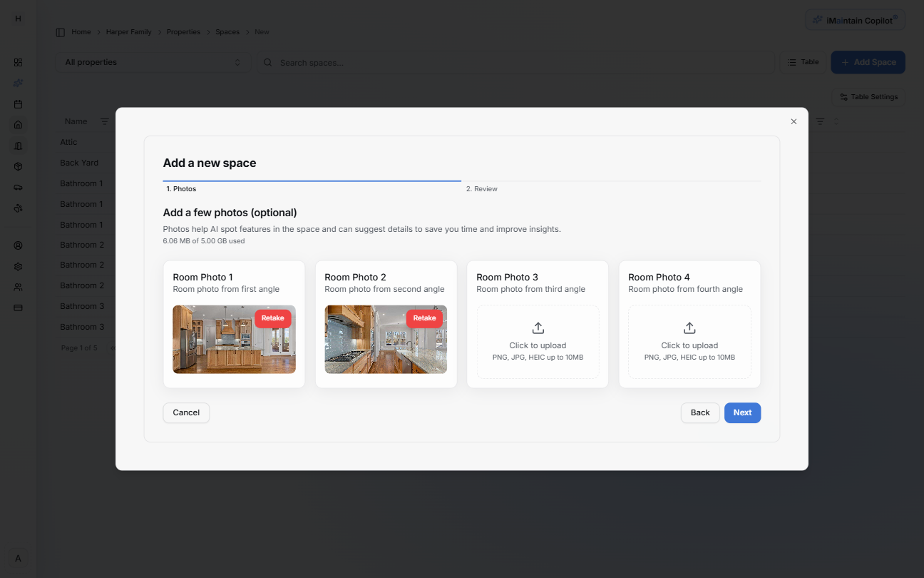Retake the Room Photo 1 image
924x578 pixels.
click(273, 318)
